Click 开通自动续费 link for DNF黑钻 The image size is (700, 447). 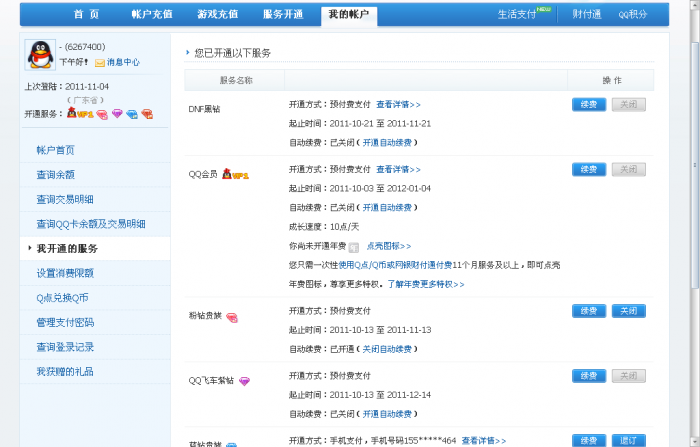pyautogui.click(x=387, y=143)
